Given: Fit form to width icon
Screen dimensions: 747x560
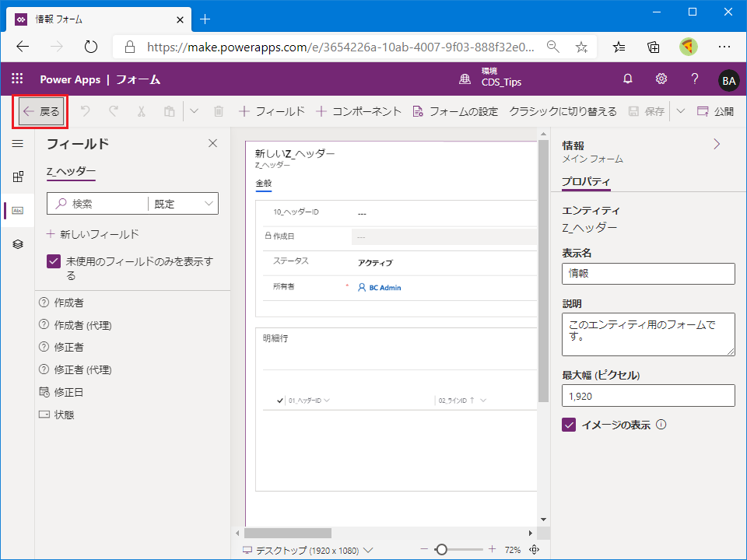Looking at the screenshot, I should tap(535, 550).
